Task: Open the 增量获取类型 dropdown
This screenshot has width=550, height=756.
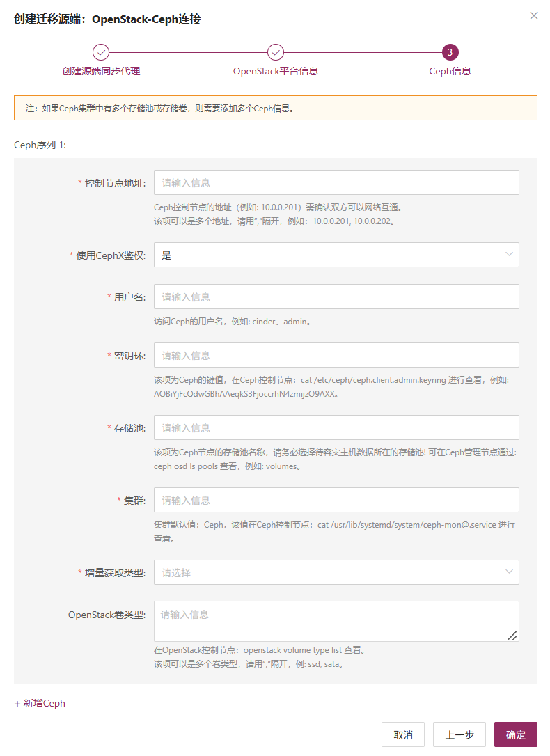Action: pyautogui.click(x=336, y=572)
